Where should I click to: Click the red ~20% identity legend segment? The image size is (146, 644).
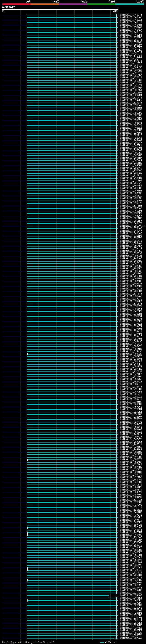click(x=16, y=4)
